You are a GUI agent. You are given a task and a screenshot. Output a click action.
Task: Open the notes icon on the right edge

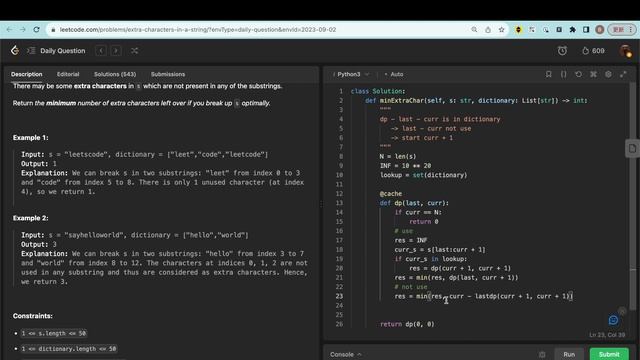click(x=632, y=149)
